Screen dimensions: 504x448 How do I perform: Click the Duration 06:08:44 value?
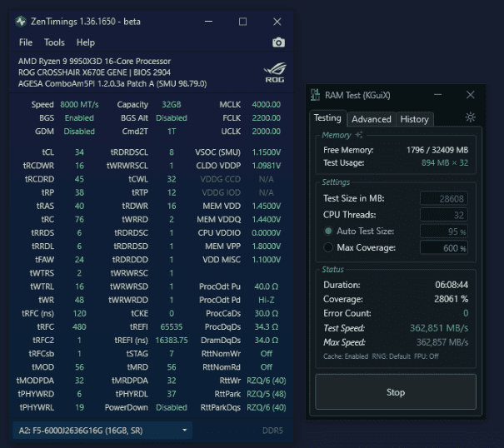coord(452,285)
